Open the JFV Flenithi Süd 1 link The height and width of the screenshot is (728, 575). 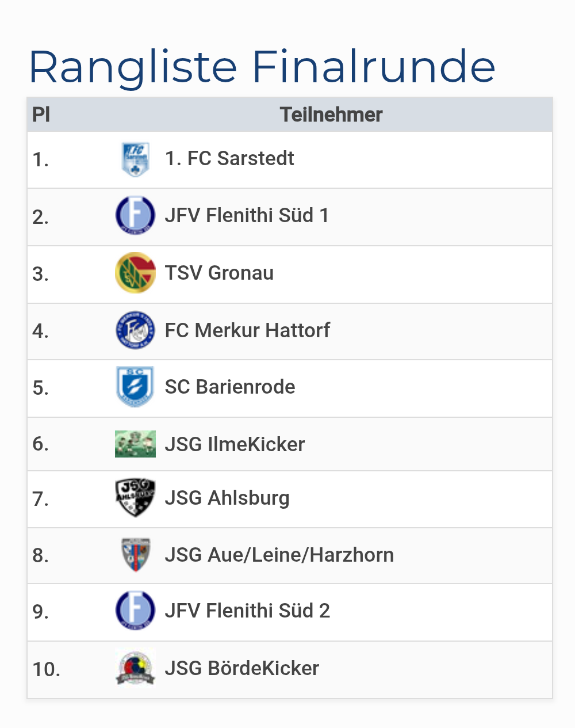tap(247, 215)
